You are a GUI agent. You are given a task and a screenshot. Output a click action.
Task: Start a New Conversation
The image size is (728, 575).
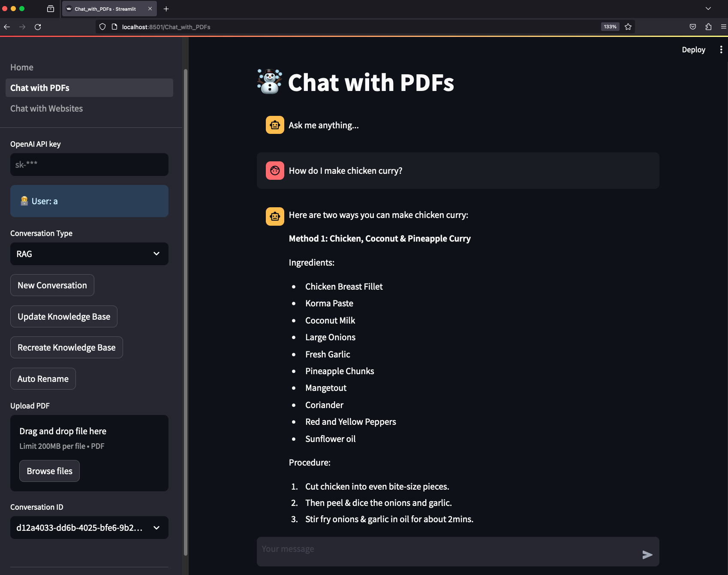point(52,285)
